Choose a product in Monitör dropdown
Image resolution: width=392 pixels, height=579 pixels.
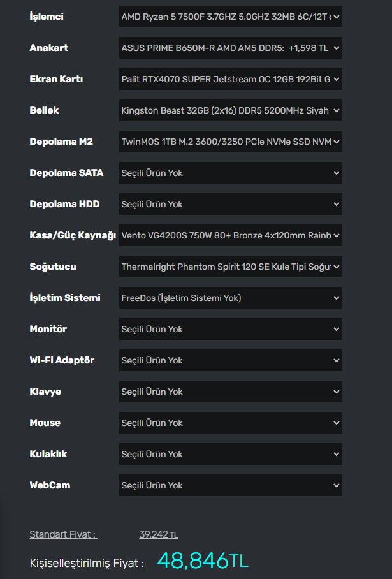(230, 329)
